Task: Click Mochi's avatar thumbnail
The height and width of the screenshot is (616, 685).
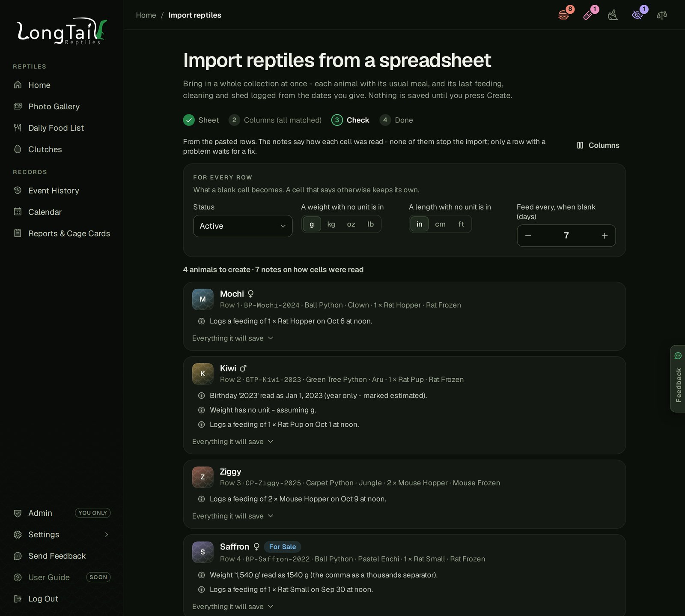Action: tap(203, 299)
